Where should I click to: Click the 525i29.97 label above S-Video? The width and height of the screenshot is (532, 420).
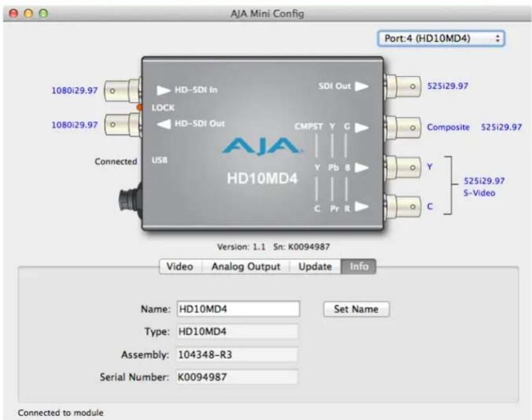484,181
